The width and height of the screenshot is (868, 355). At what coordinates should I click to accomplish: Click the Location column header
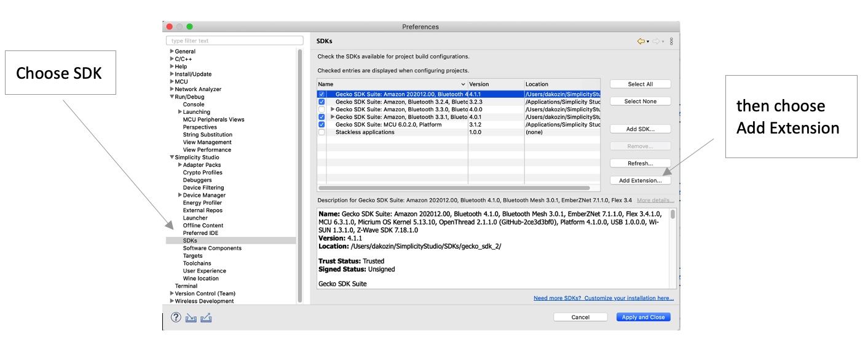562,84
